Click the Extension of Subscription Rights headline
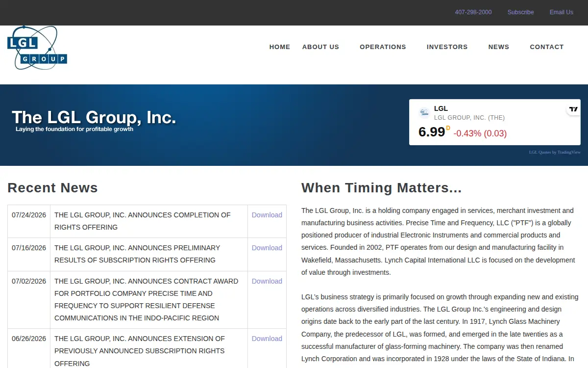This screenshot has width=588, height=368. click(140, 351)
